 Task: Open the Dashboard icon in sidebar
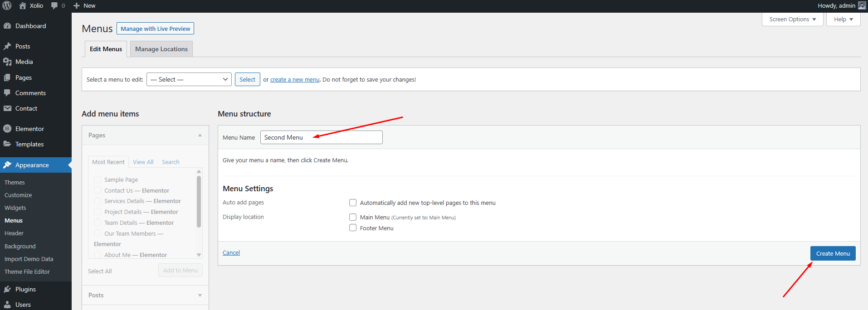(x=7, y=26)
